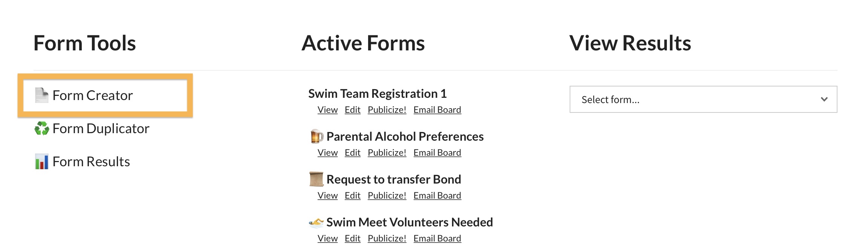Click the Form Creator document icon
This screenshot has width=868, height=252.
click(x=41, y=95)
